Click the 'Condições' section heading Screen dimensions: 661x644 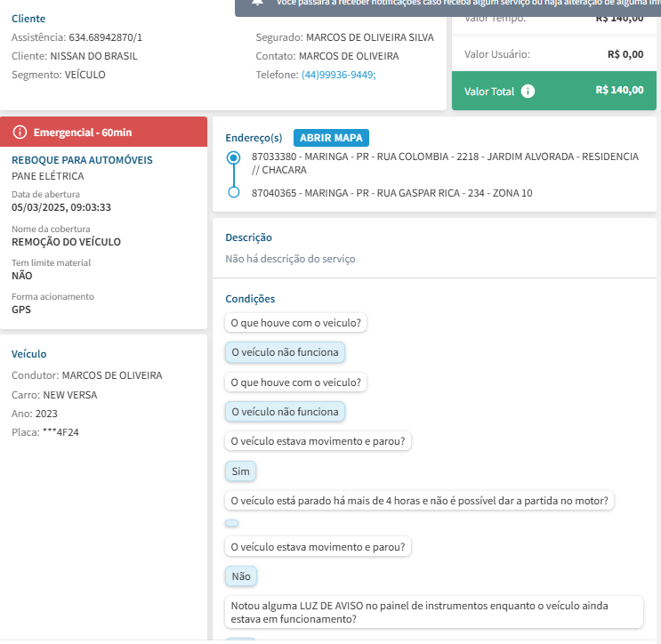250,299
